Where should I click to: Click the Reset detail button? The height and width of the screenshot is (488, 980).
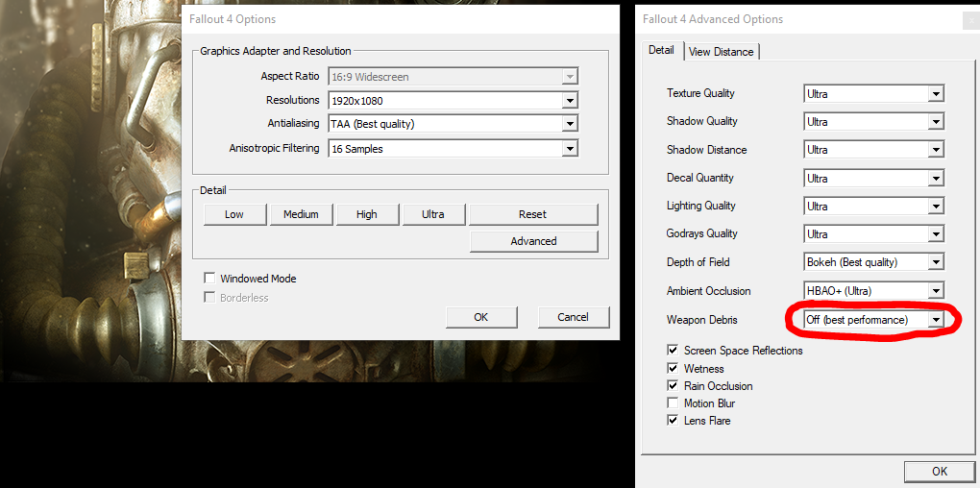coord(533,214)
